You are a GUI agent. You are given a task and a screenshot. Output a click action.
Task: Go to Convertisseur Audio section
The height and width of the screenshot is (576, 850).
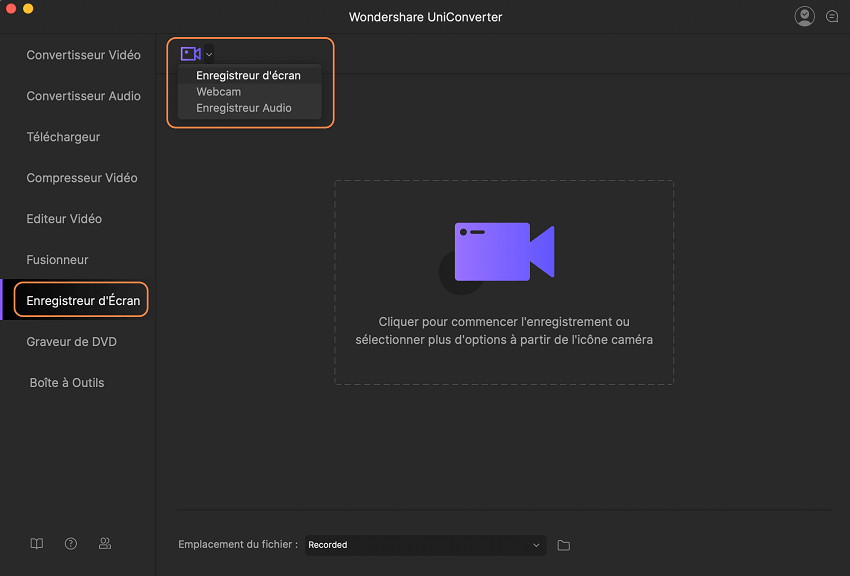click(x=83, y=96)
